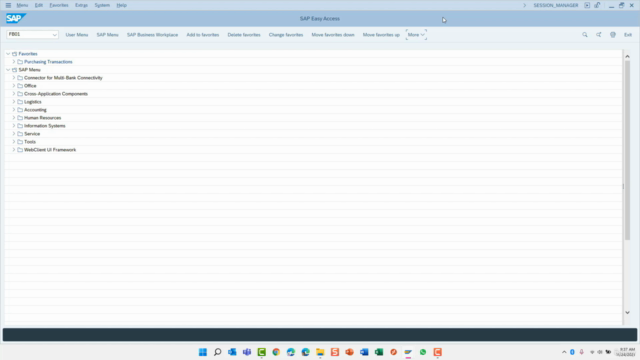Screen dimensions: 640x360
Task: Click the Find search magnifier icon
Action: click(x=585, y=35)
